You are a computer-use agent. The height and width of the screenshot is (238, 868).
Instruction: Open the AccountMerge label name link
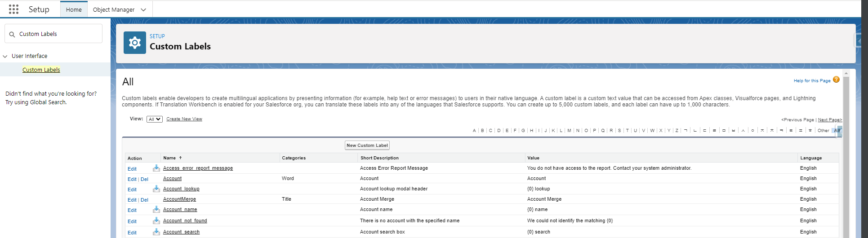(179, 199)
